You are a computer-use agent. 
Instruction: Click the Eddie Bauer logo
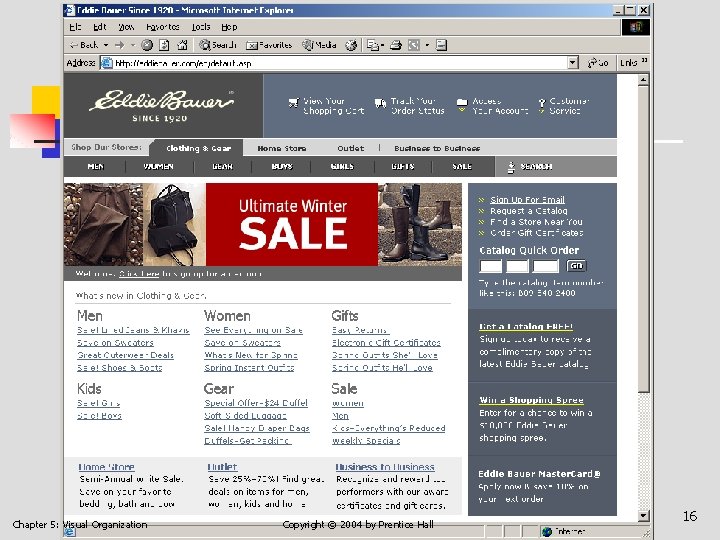click(x=161, y=106)
